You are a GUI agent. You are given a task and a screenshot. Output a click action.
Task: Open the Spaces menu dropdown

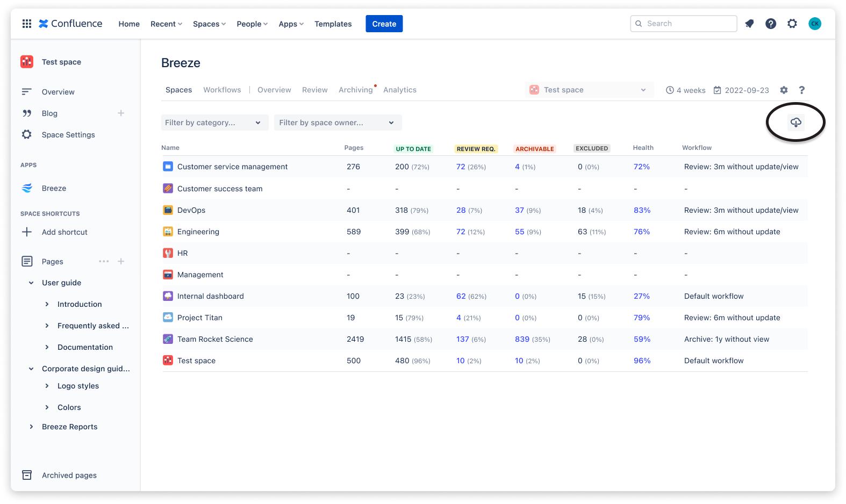point(209,24)
